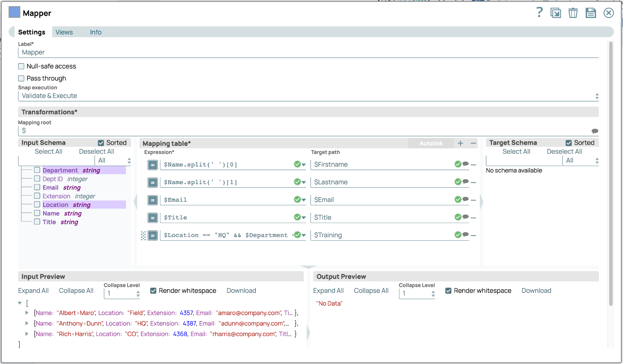Click the plus icon to add mapping row
The width and height of the screenshot is (623, 364).
pyautogui.click(x=460, y=143)
